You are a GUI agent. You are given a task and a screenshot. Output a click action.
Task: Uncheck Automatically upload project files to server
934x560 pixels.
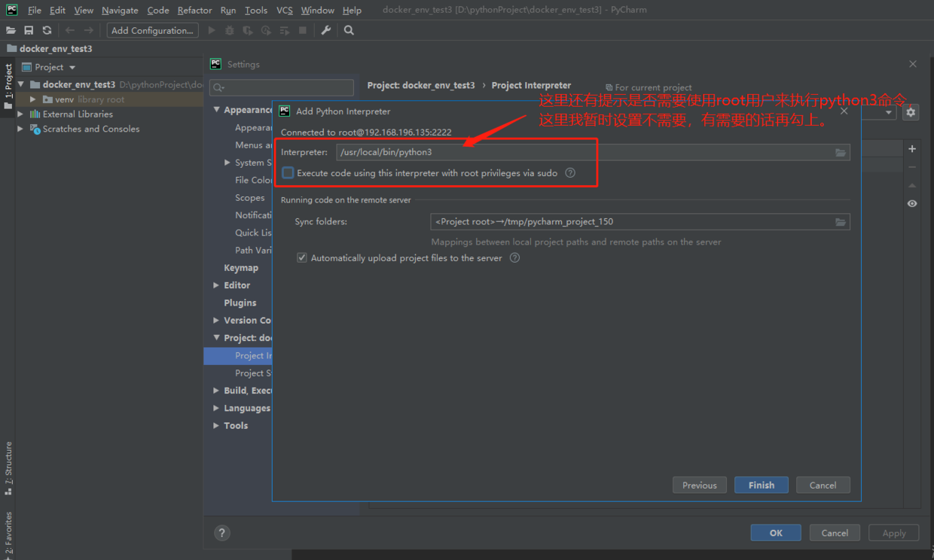click(302, 257)
